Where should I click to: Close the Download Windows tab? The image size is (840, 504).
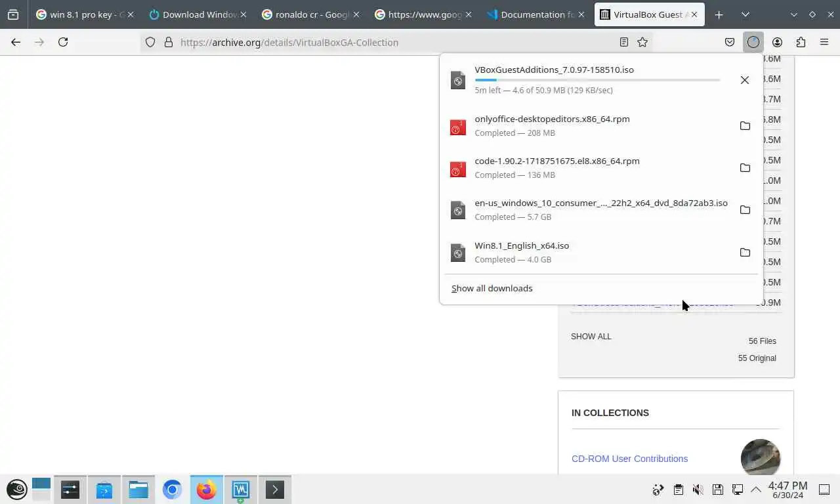[x=243, y=14]
